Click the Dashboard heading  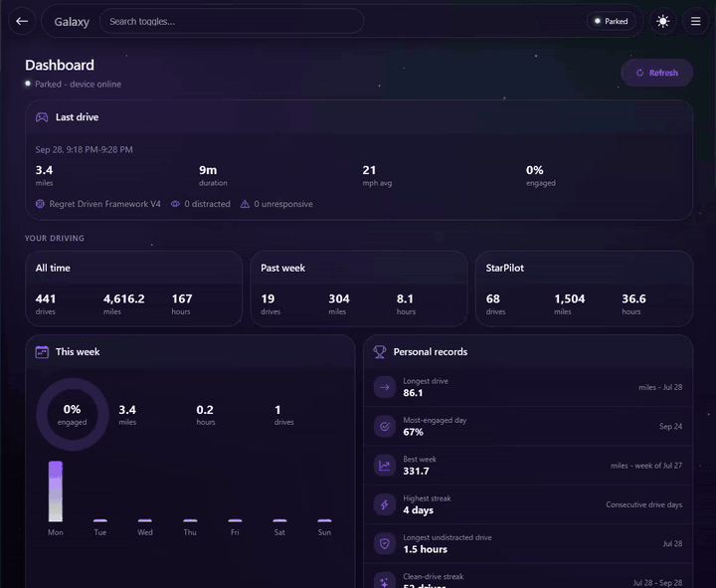point(60,65)
